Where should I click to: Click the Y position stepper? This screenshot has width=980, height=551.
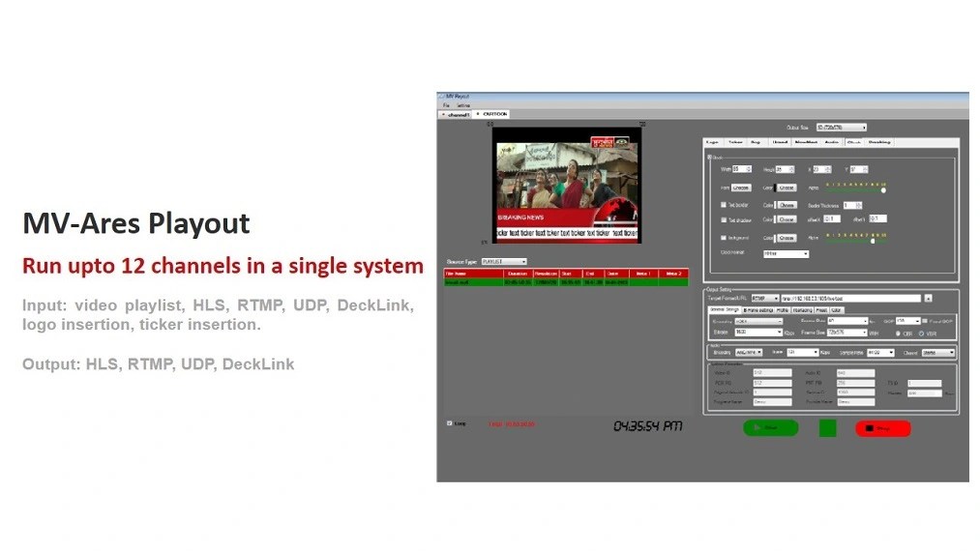pos(859,169)
